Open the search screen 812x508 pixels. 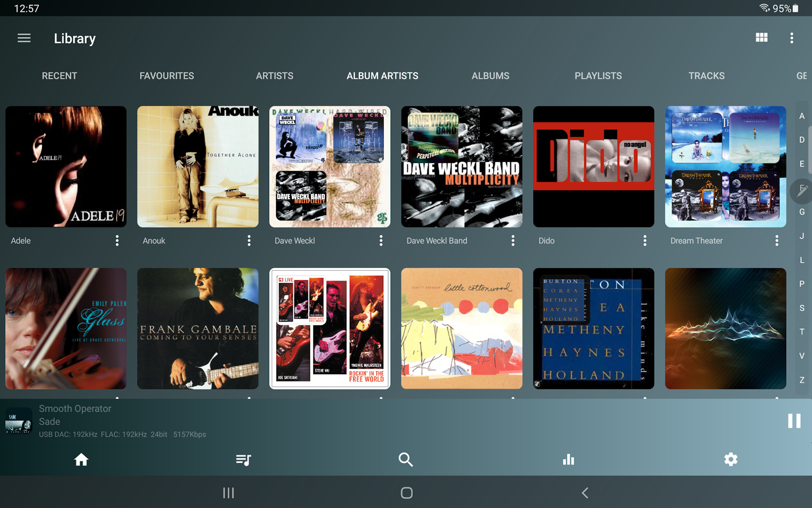(406, 460)
